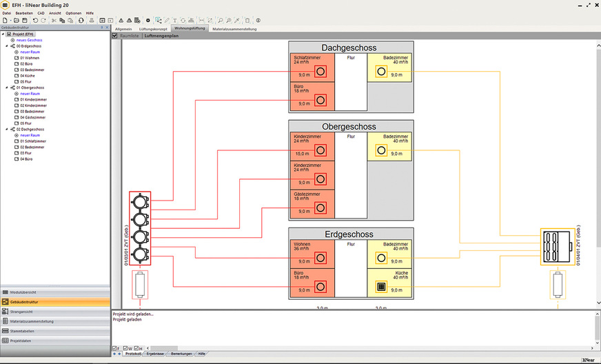Click the Küche exhaust grille symbol
Viewport: 601px width, 364px height.
(x=380, y=287)
